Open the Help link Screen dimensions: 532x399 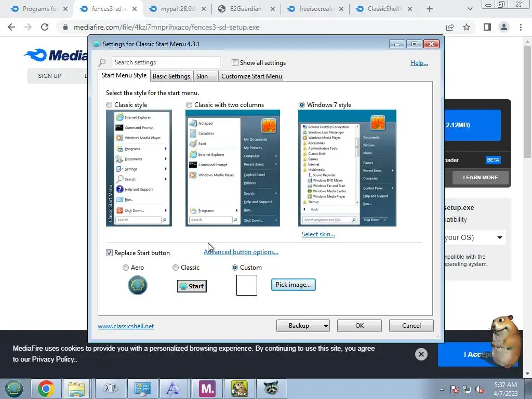click(419, 63)
